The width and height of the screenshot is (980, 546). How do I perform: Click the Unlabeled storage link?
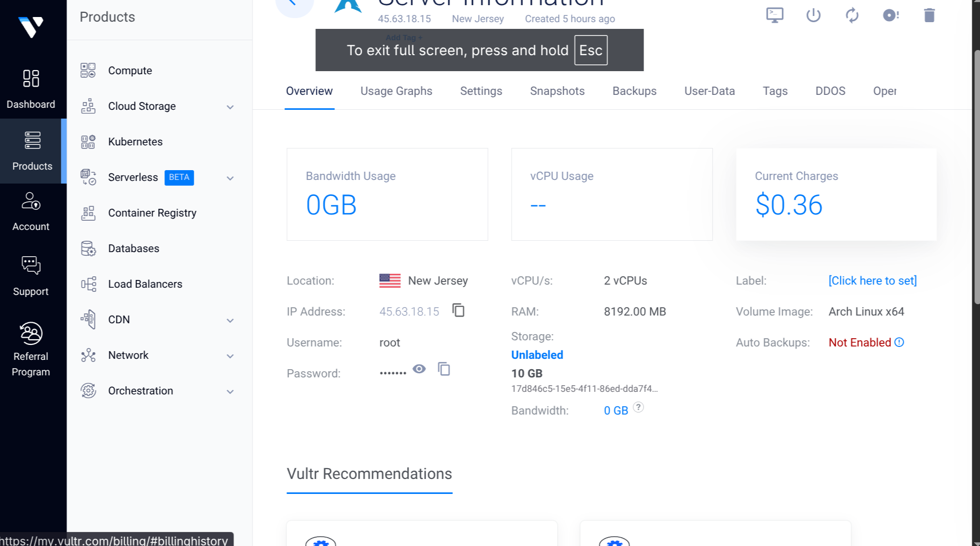tap(537, 355)
